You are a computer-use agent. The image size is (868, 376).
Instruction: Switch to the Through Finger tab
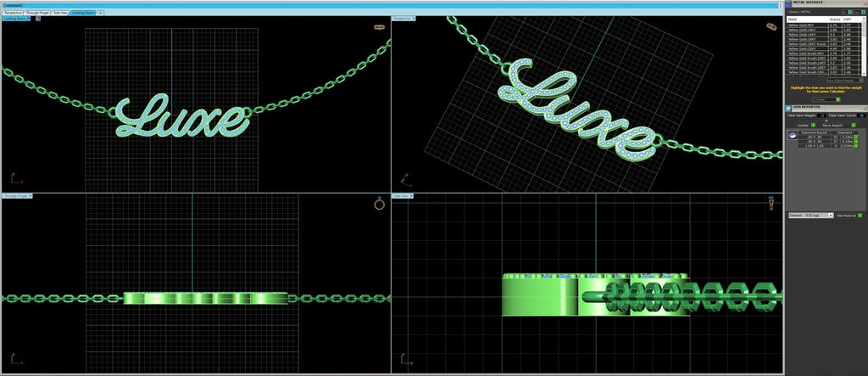pyautogui.click(x=37, y=14)
